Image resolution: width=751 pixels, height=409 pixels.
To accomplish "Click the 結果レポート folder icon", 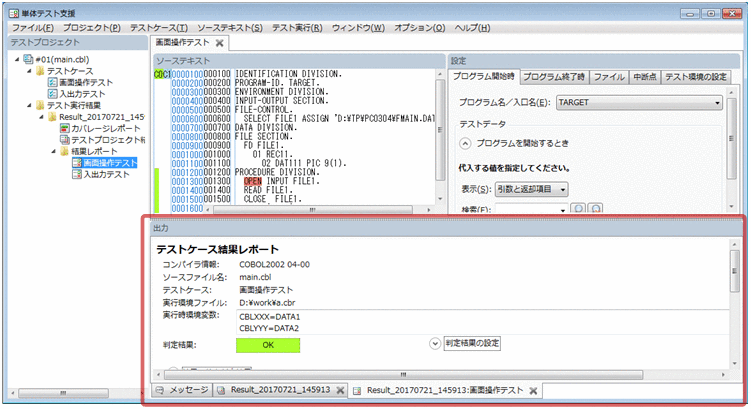I will coord(65,151).
